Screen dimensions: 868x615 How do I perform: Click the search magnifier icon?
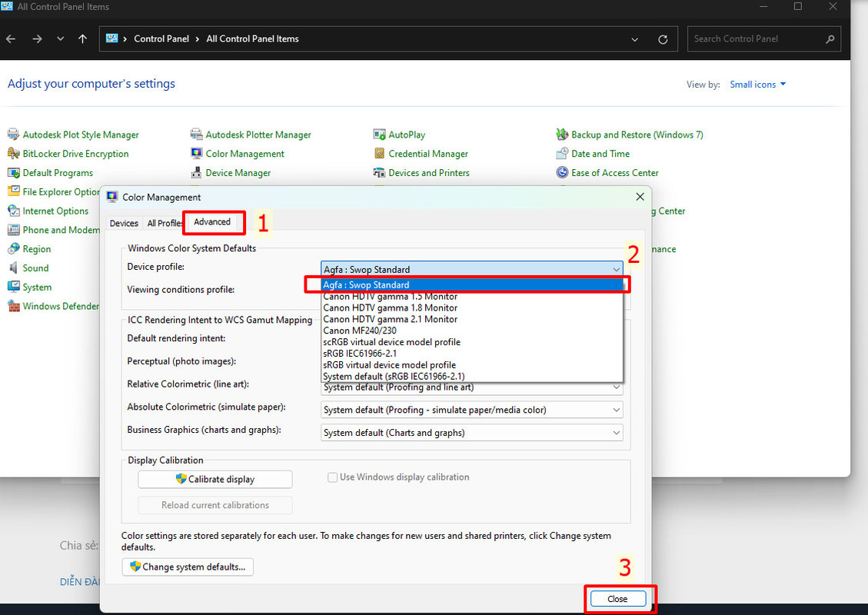click(x=830, y=38)
